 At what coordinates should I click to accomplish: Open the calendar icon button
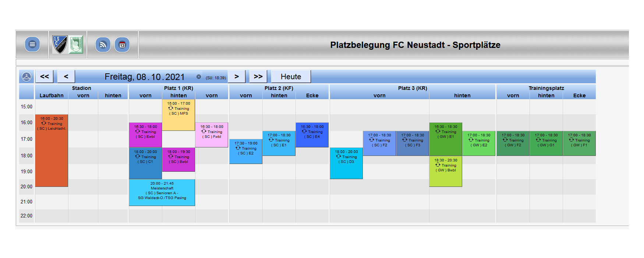(x=122, y=45)
